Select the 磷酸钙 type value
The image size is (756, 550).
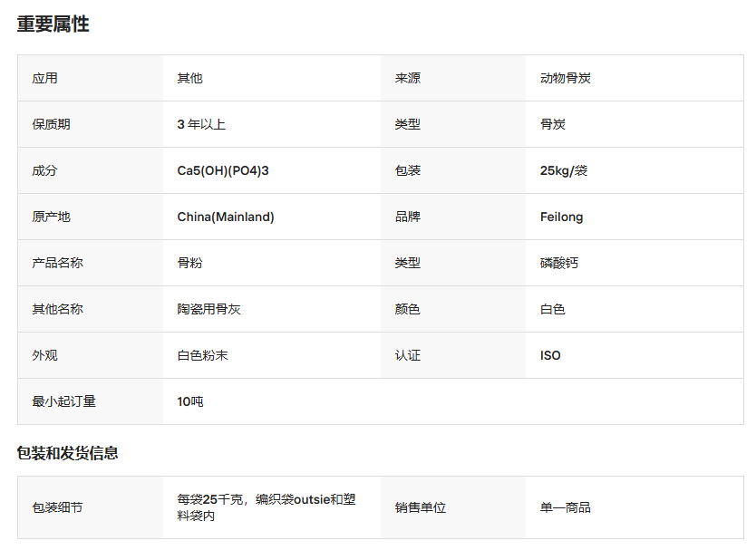click(558, 263)
